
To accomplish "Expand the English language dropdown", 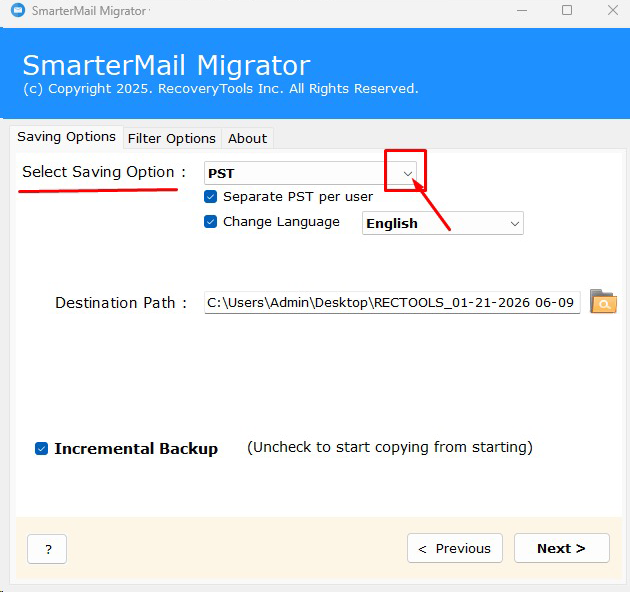I will (x=443, y=223).
